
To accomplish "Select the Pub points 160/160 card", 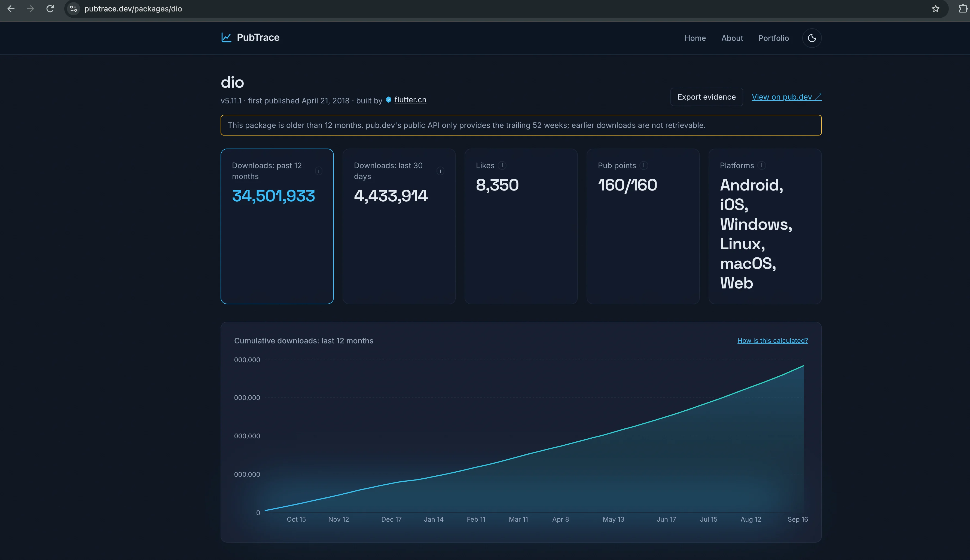I will pyautogui.click(x=643, y=226).
